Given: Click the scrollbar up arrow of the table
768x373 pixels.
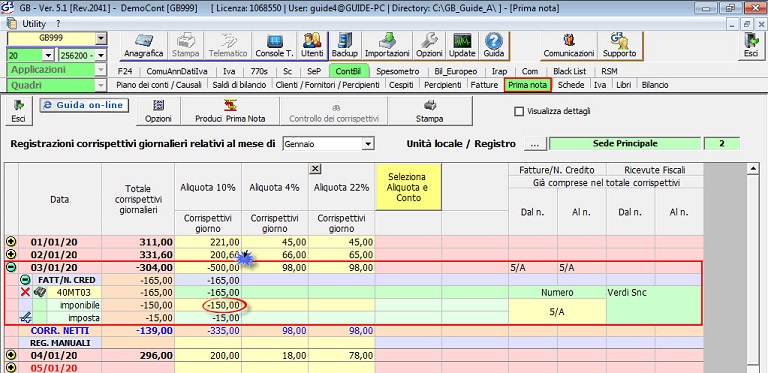Looking at the screenshot, I should (754, 169).
